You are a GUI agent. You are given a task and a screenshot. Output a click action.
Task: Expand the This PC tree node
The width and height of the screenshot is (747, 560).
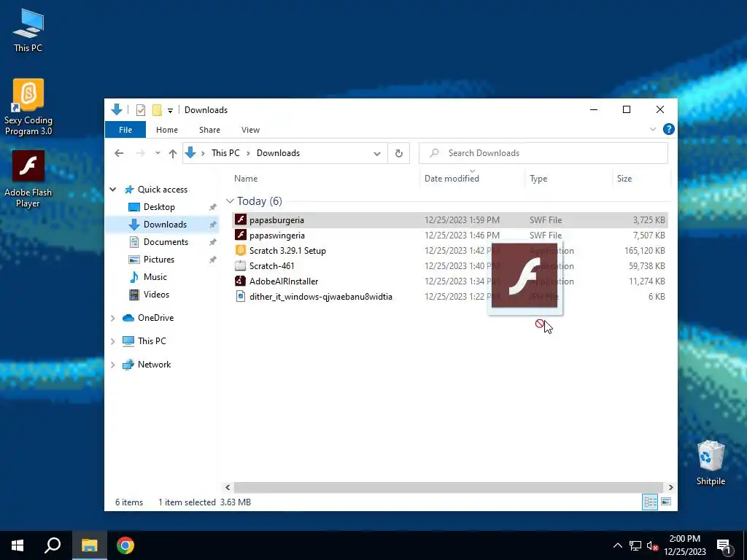tap(113, 341)
